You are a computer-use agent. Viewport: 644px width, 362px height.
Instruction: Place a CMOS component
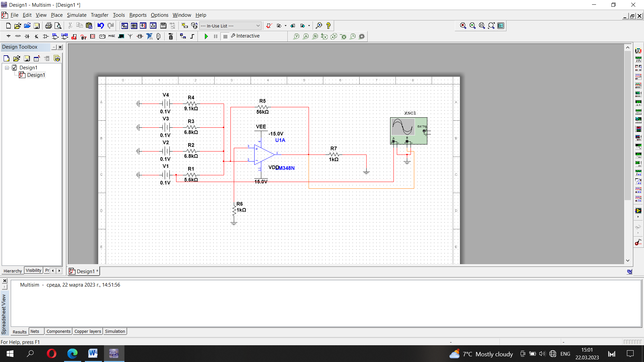pyautogui.click(x=65, y=36)
